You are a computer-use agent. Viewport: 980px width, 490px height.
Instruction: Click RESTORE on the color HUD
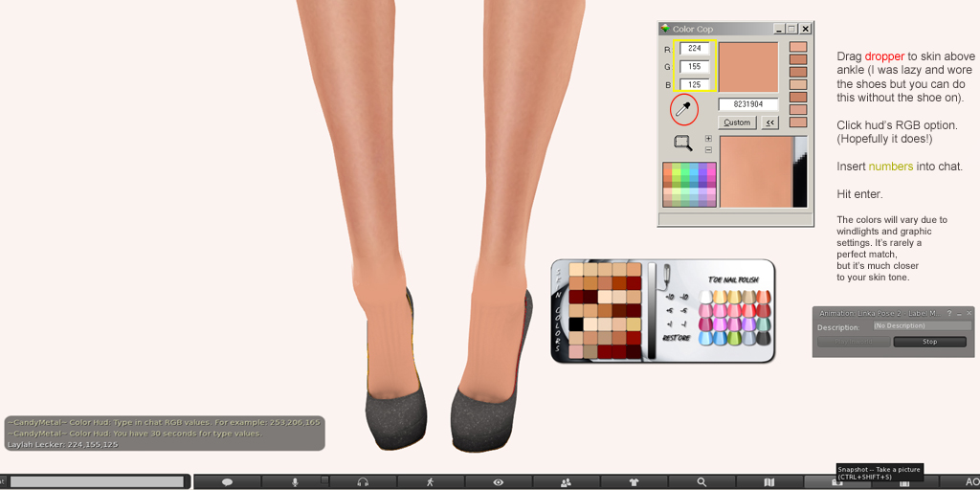pyautogui.click(x=677, y=337)
